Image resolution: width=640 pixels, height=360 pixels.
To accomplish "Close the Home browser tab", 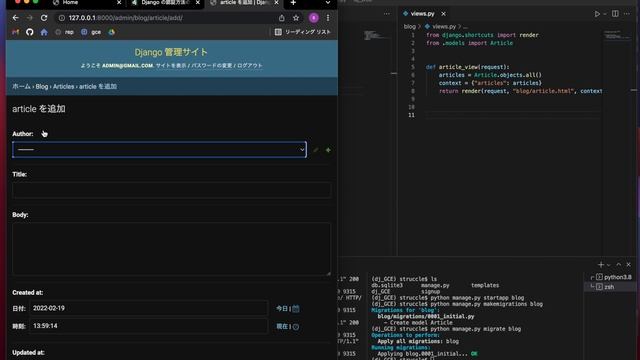I will click(x=119, y=3).
